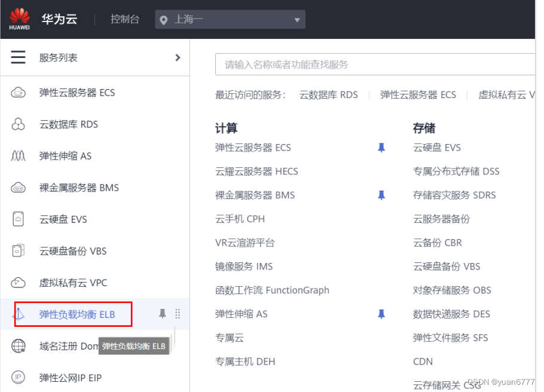Screen dimensions: 544x392
Task: Click the icon beside 裸金属服务器 BMS sidebar item
Action: 18,188
